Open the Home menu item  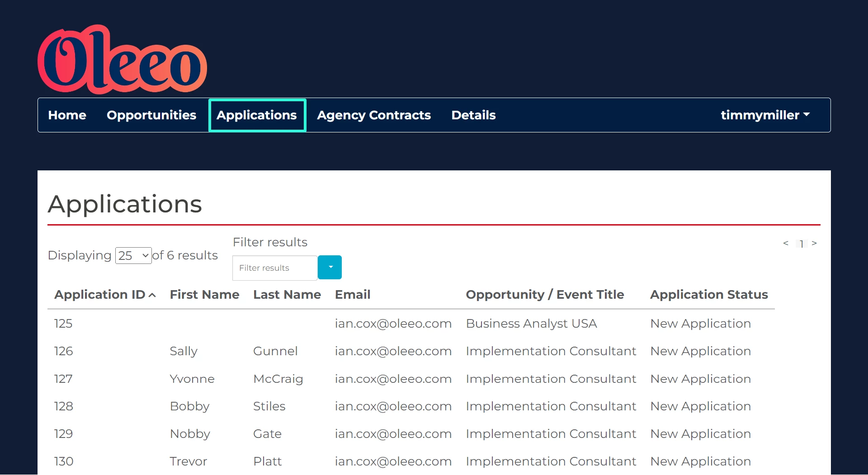click(x=67, y=115)
